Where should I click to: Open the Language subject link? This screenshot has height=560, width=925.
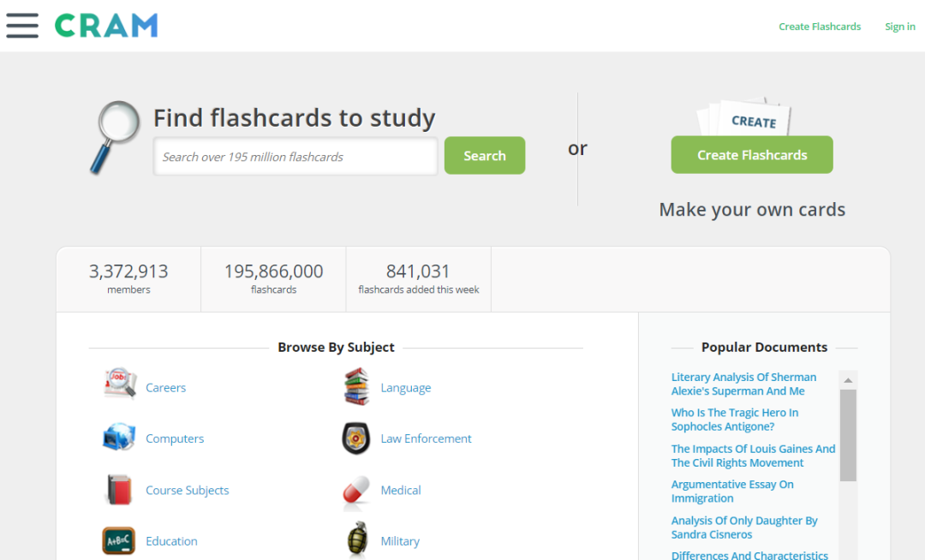406,388
